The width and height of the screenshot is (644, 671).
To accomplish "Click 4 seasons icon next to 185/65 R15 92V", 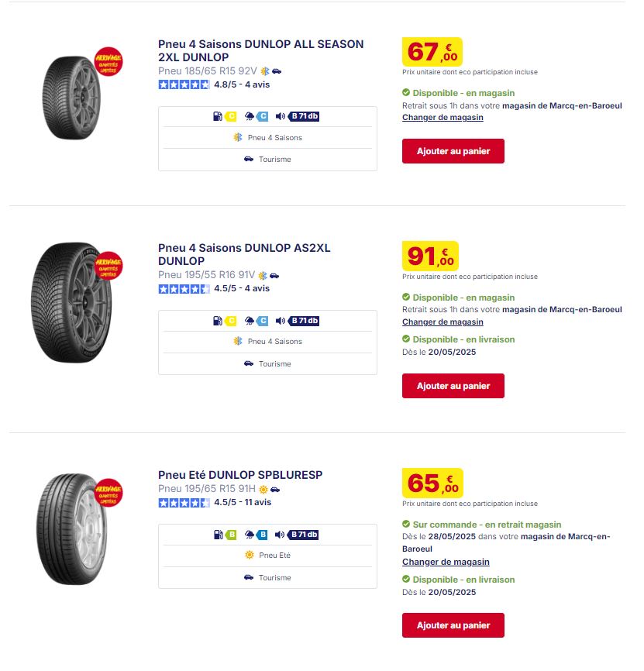I will tap(265, 71).
